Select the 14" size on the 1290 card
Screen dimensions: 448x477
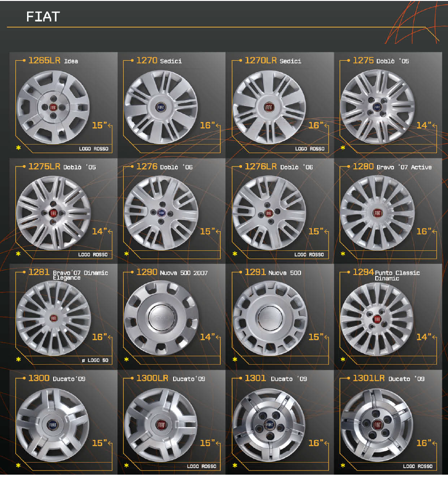[x=207, y=337]
